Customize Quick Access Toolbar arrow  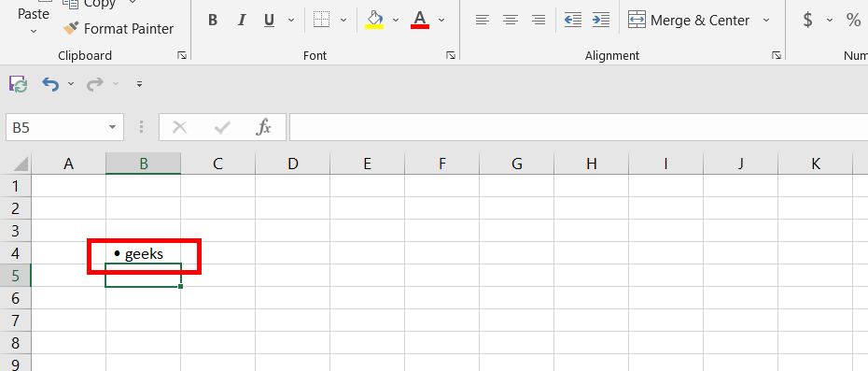(x=139, y=84)
